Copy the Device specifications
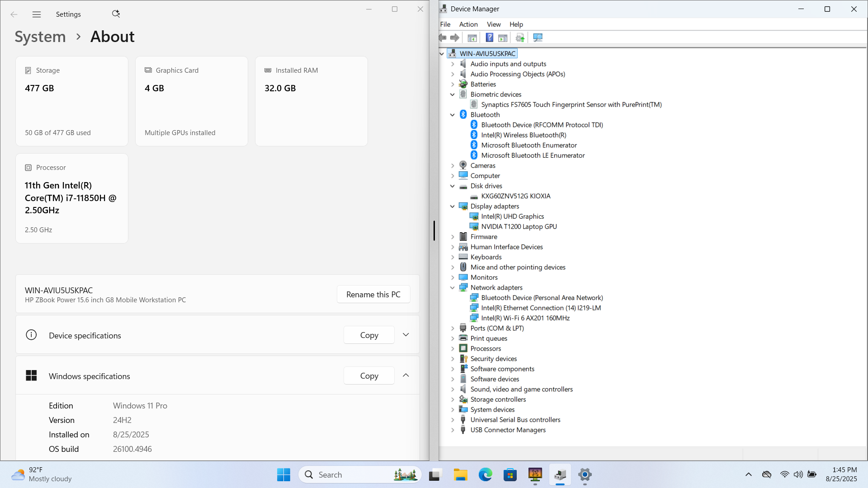The height and width of the screenshot is (488, 868). pyautogui.click(x=369, y=335)
